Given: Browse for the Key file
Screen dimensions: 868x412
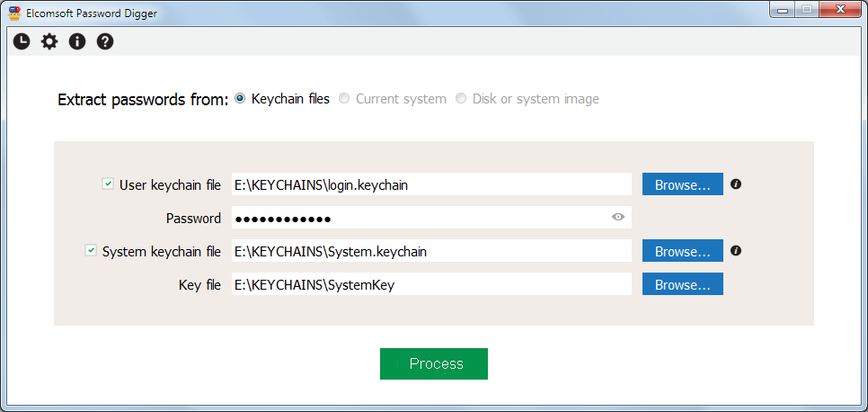Looking at the screenshot, I should click(x=682, y=284).
